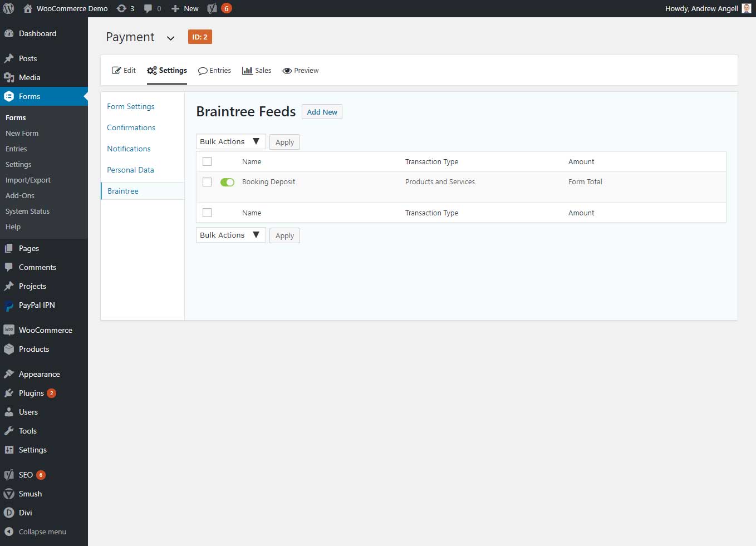Open Import/Export submenu link
This screenshot has height=546, width=756.
tap(28, 180)
